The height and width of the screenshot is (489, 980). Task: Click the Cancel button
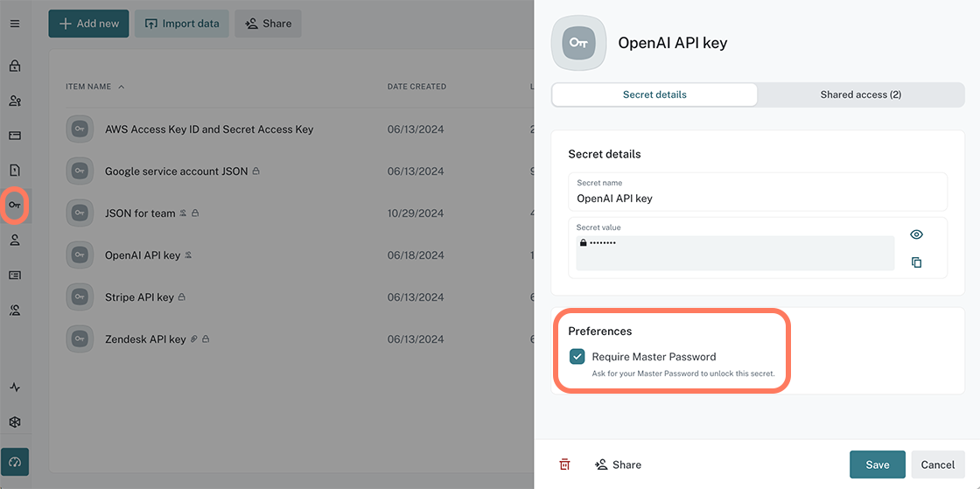point(937,465)
